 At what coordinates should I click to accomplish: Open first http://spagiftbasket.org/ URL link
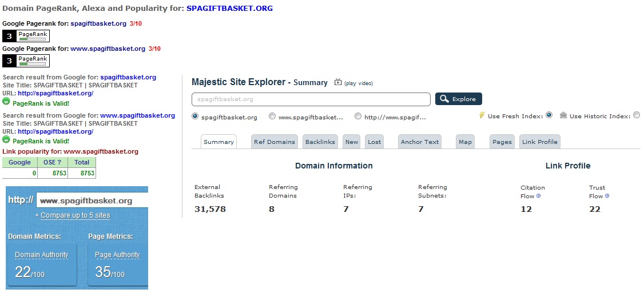pyautogui.click(x=55, y=93)
